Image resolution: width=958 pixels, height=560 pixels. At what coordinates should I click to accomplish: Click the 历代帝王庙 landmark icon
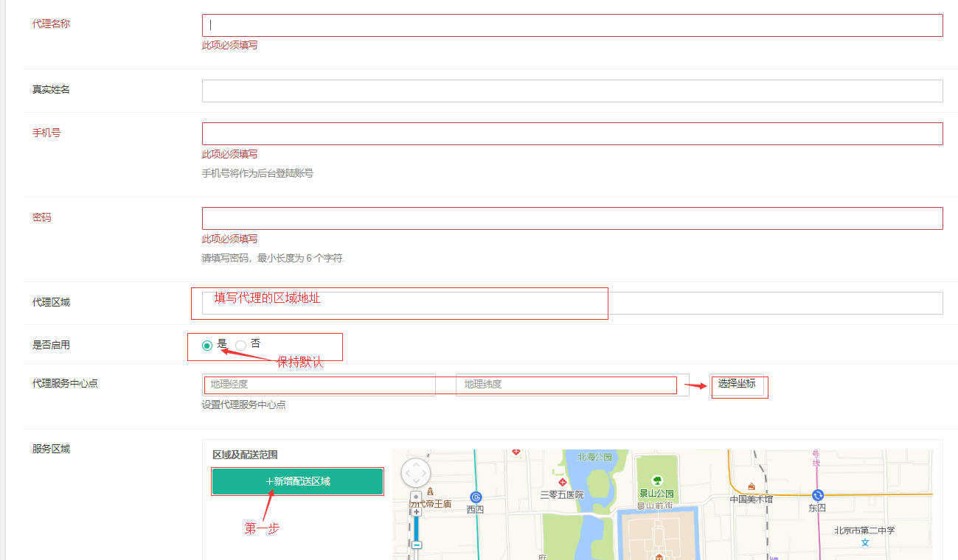(431, 491)
